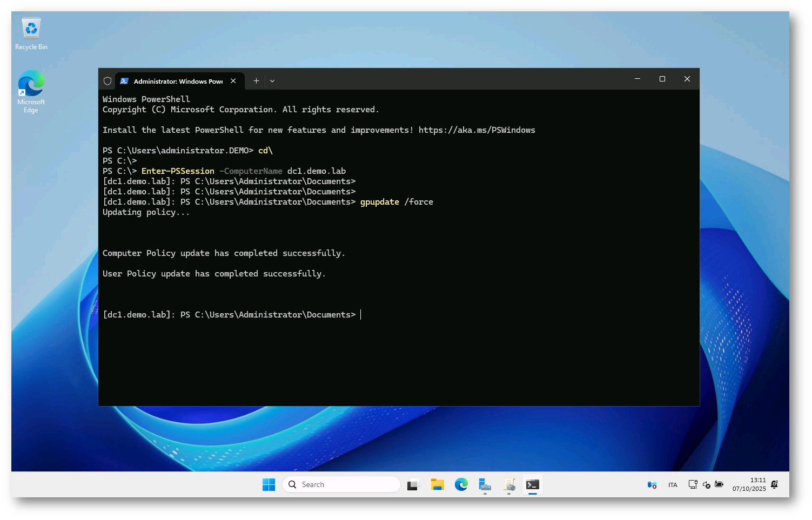
Task: Switch to Server Manager toolbox taskbar app
Action: click(485, 485)
